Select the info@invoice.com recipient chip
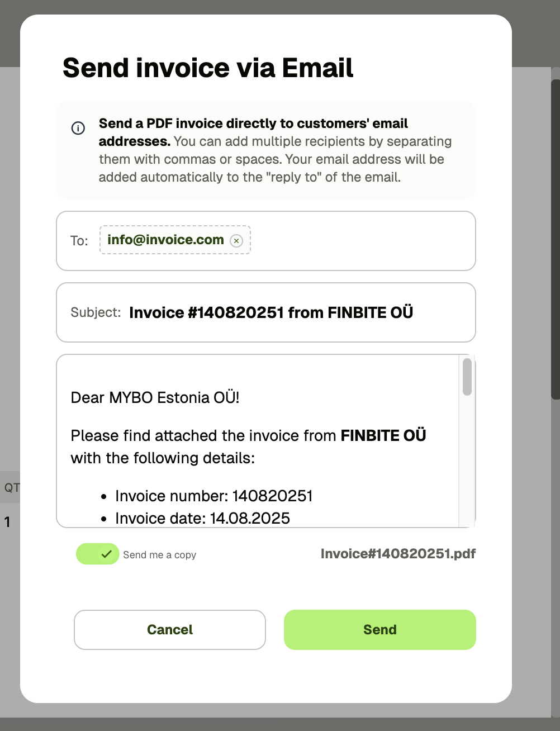Image resolution: width=560 pixels, height=731 pixels. pyautogui.click(x=175, y=240)
